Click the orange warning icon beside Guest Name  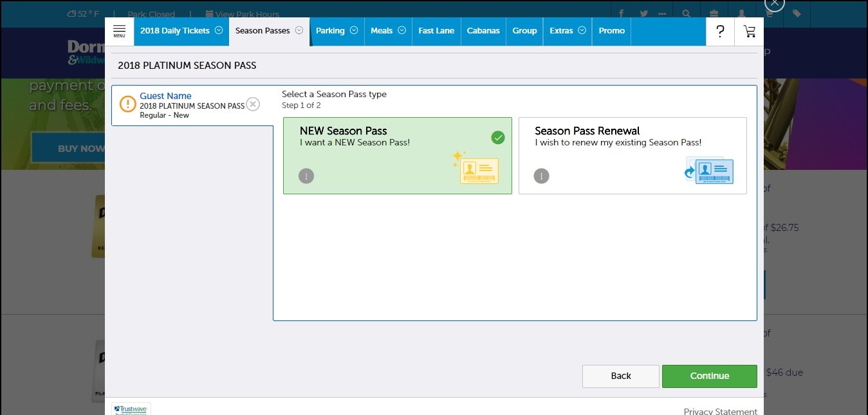point(128,104)
